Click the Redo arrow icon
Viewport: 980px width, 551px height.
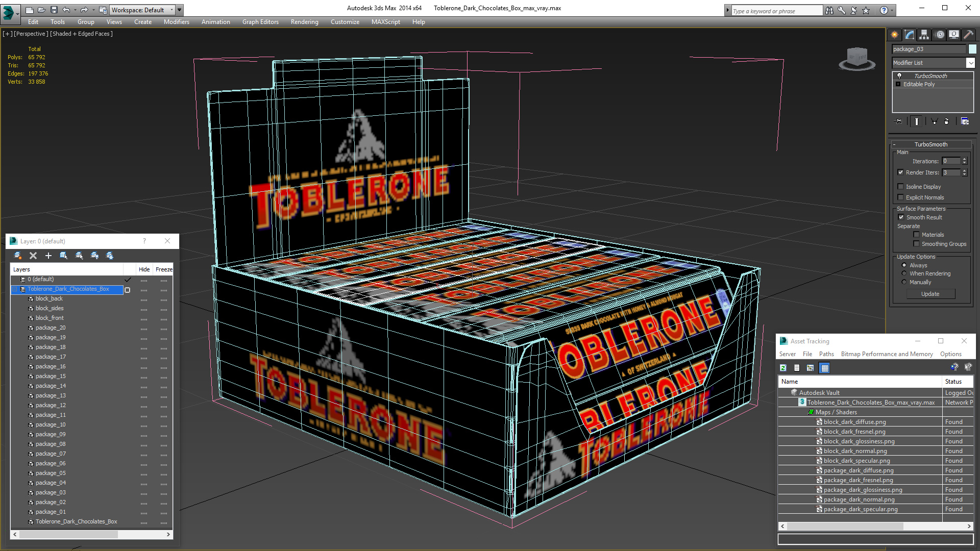click(x=84, y=10)
